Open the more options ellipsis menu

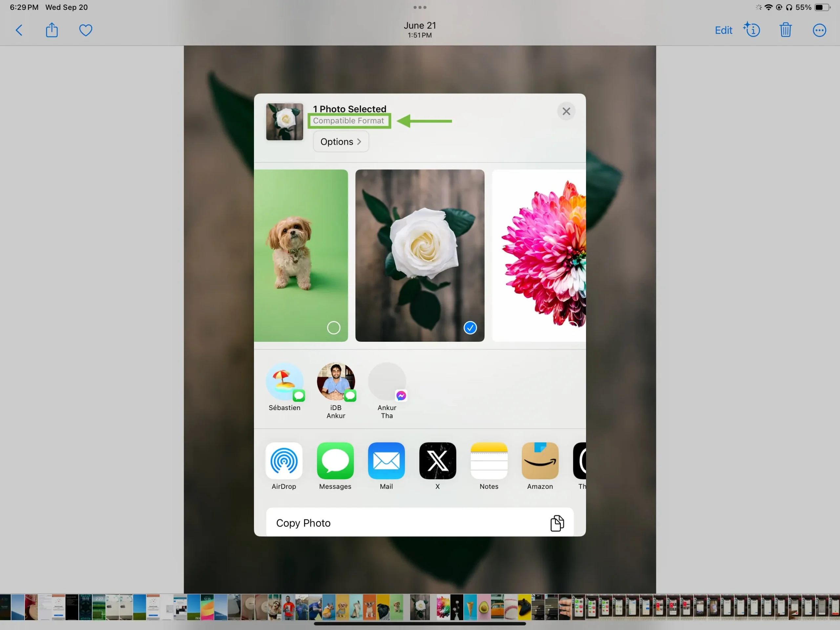pyautogui.click(x=820, y=30)
